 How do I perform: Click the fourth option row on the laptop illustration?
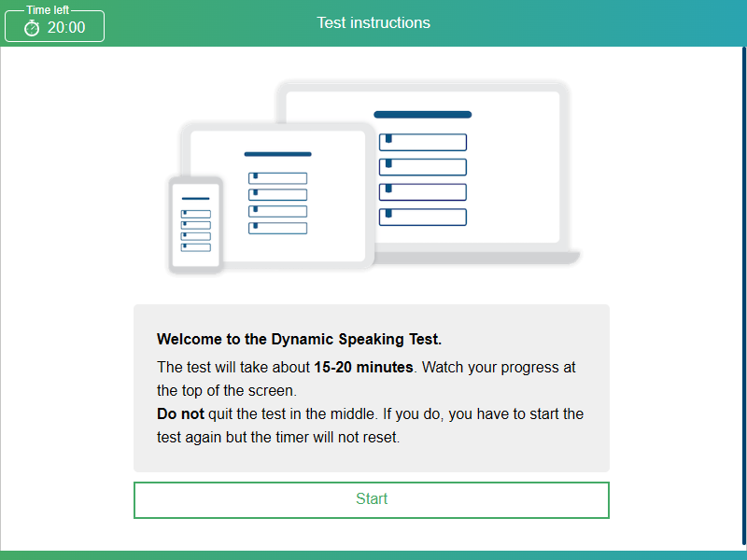click(422, 217)
